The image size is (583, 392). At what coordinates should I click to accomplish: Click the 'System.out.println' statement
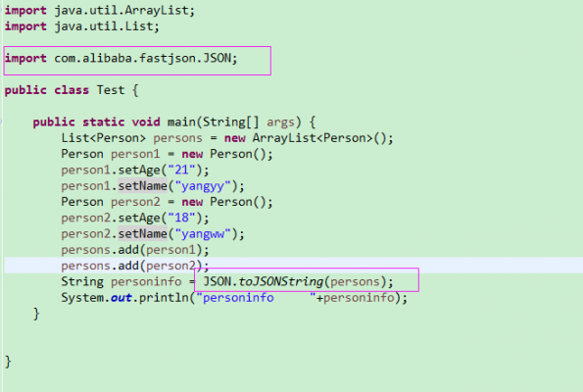coord(234,298)
